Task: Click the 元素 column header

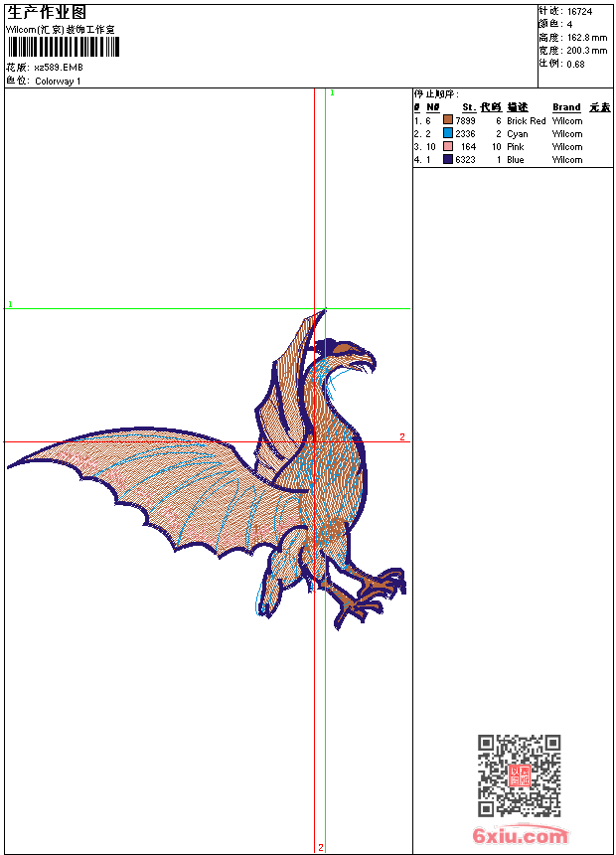Action: pyautogui.click(x=599, y=107)
